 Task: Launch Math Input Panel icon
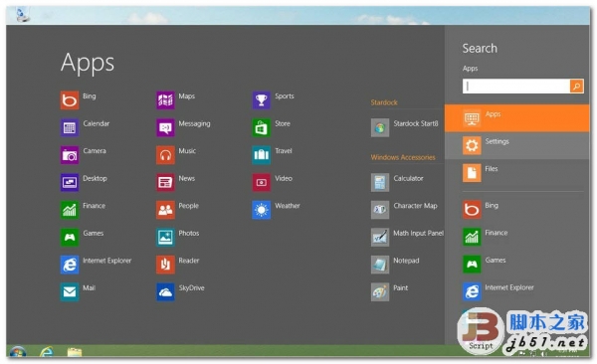380,238
